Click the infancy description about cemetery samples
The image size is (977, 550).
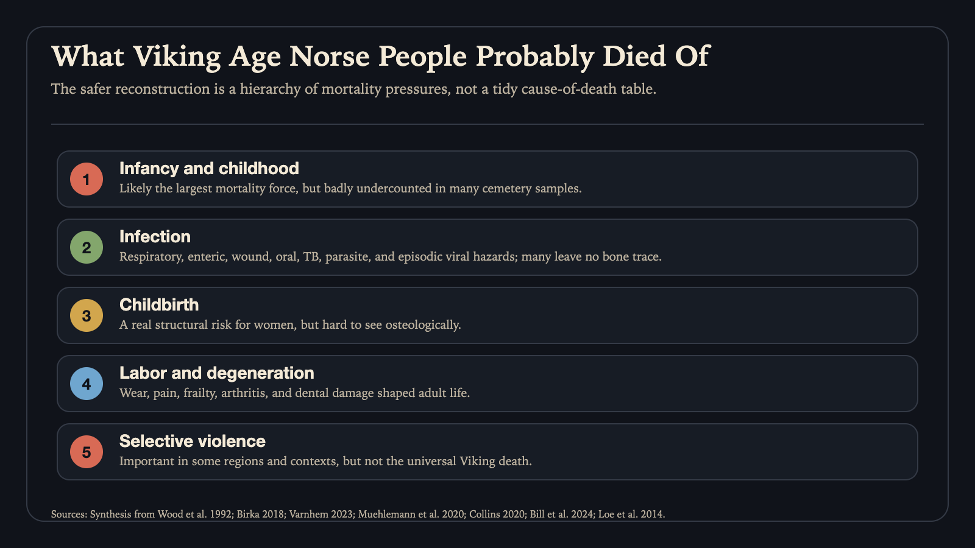[x=350, y=188]
